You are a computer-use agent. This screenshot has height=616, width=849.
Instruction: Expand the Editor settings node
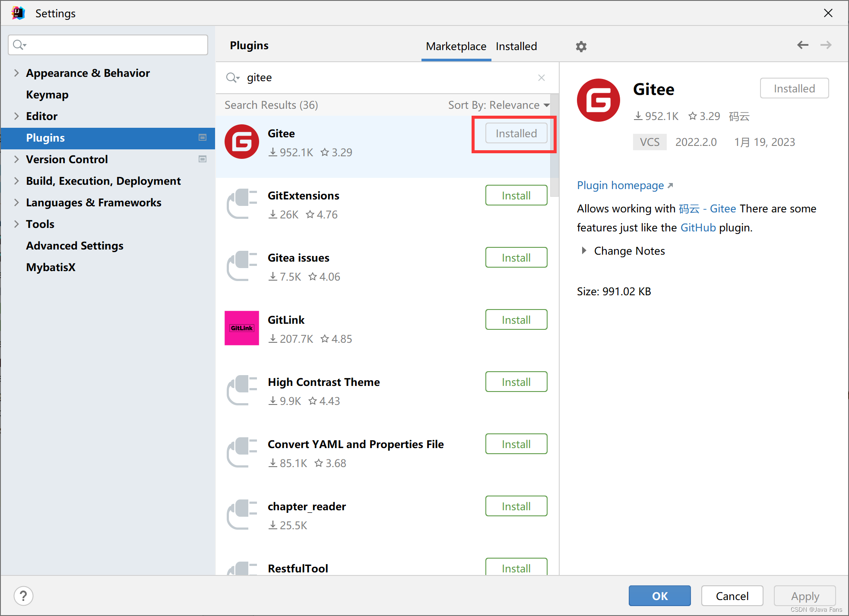(16, 116)
